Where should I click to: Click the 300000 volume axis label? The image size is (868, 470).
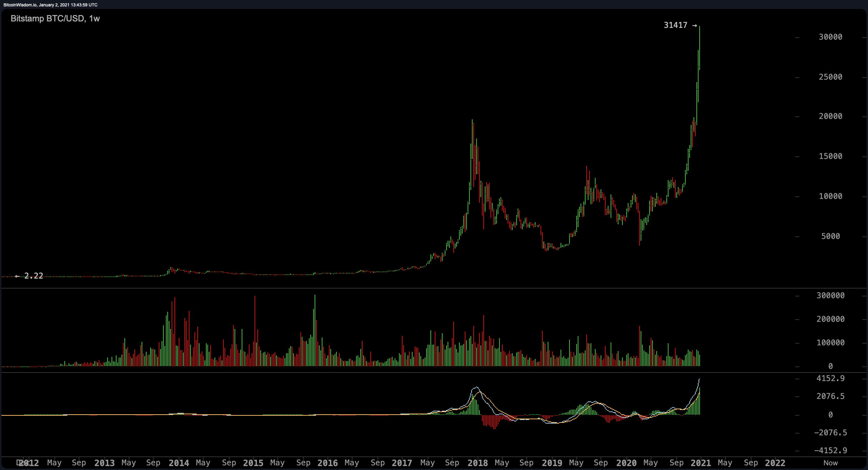pos(830,296)
